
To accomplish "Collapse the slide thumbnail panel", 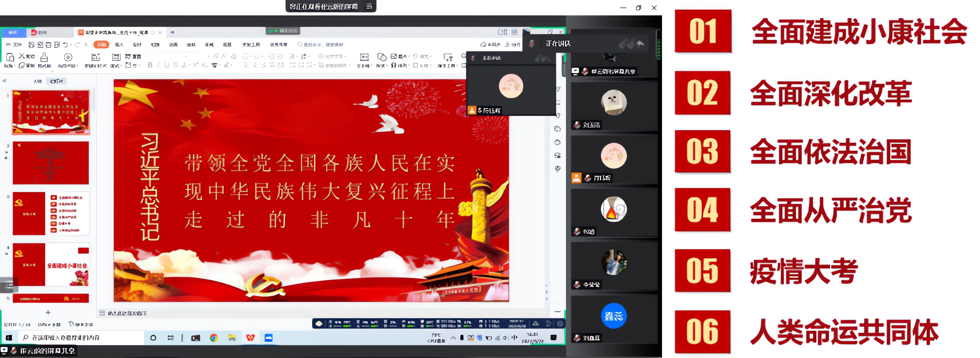I will 4,81.
